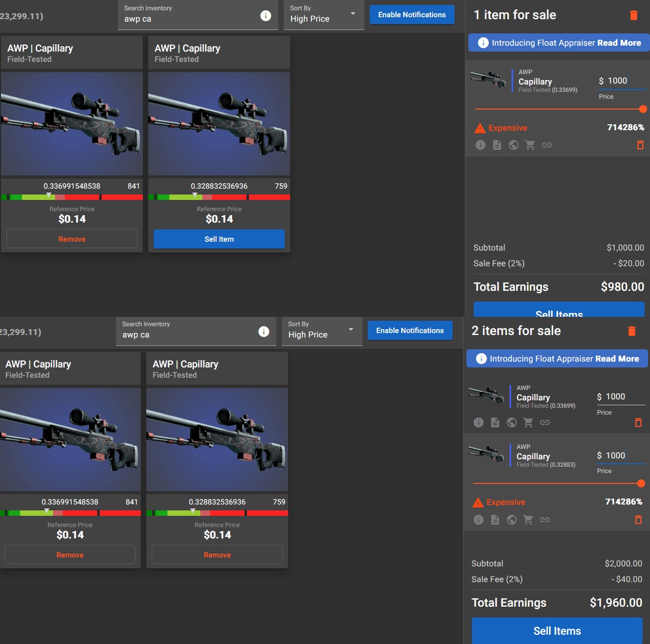Click trash icon beside '2 items for sale'
The width and height of the screenshot is (650, 644).
[632, 331]
